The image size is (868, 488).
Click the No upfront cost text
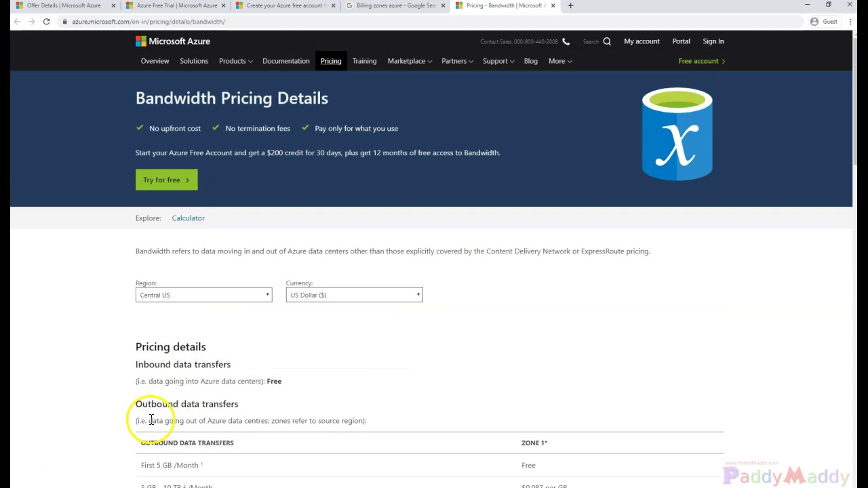(175, 129)
